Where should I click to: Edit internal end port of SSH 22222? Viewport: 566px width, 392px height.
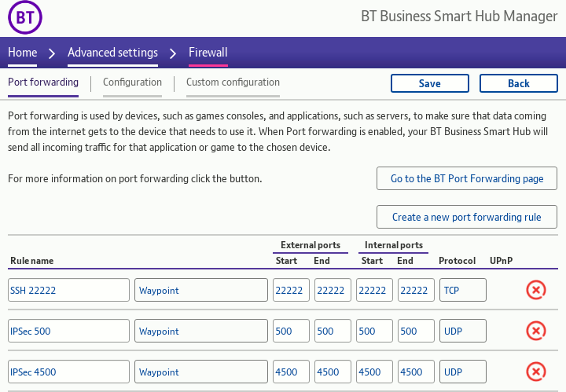tap(416, 290)
